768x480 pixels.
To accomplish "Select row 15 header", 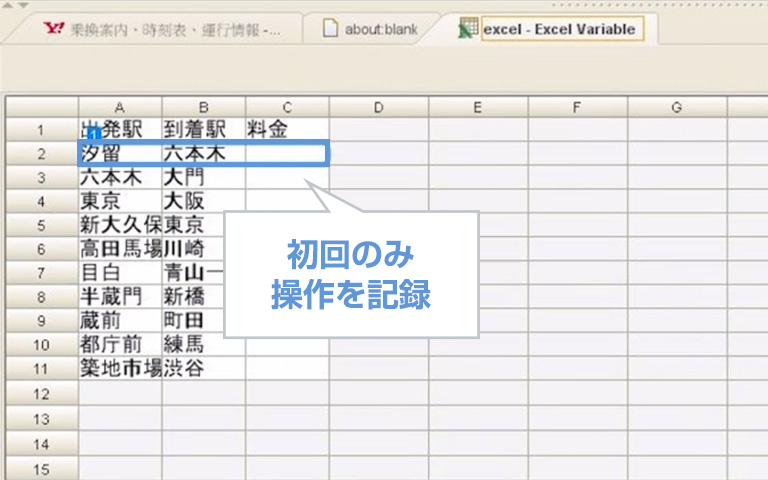I will tap(42, 469).
